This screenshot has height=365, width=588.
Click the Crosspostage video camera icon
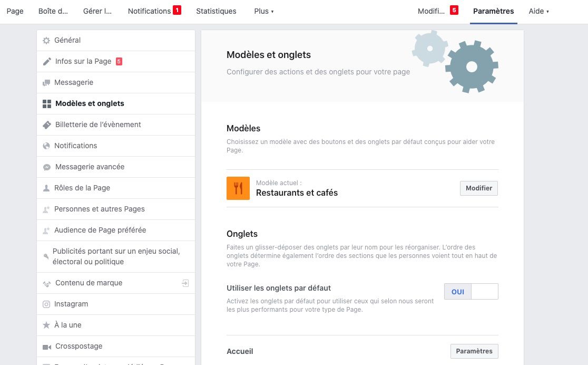[46, 347]
